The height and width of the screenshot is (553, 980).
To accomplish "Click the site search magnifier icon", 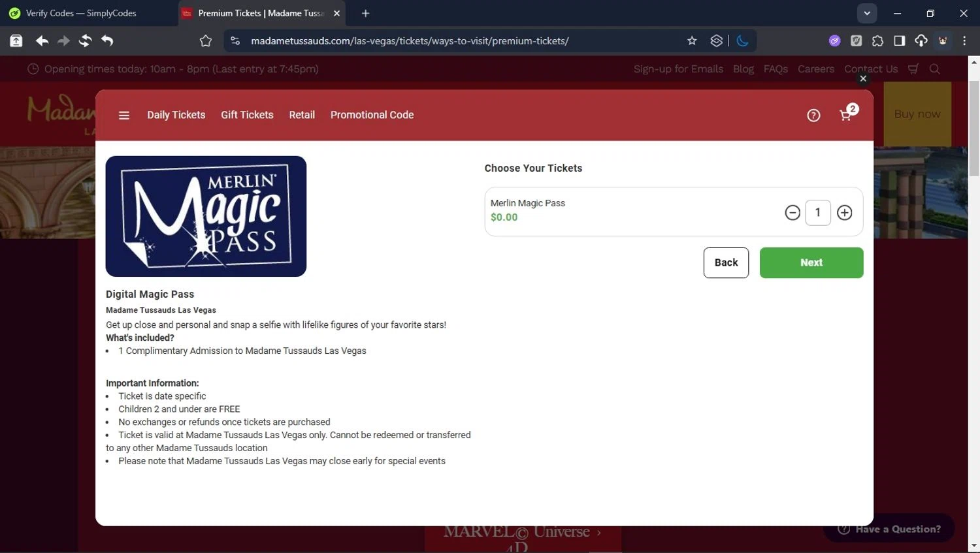I will tap(935, 69).
